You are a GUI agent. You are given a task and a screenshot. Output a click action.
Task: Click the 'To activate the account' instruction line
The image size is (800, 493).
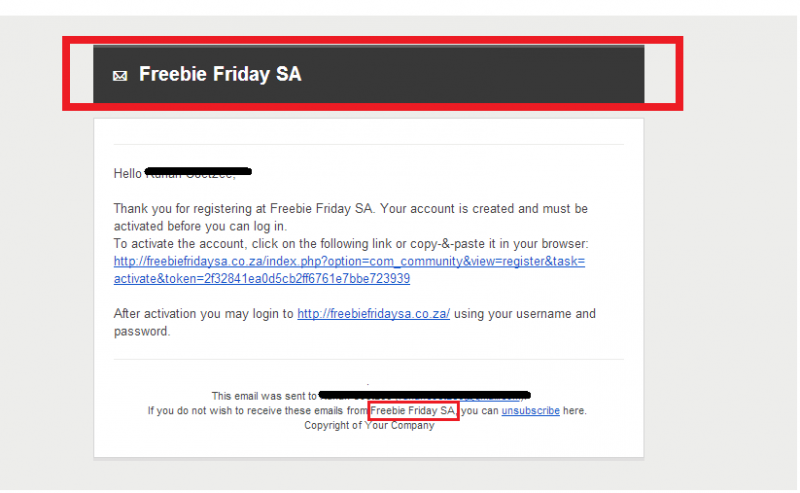pos(351,243)
